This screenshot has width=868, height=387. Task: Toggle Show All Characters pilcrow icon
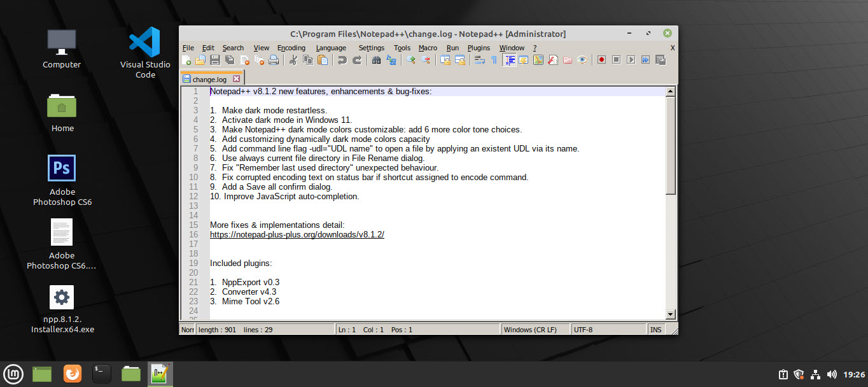pos(494,60)
